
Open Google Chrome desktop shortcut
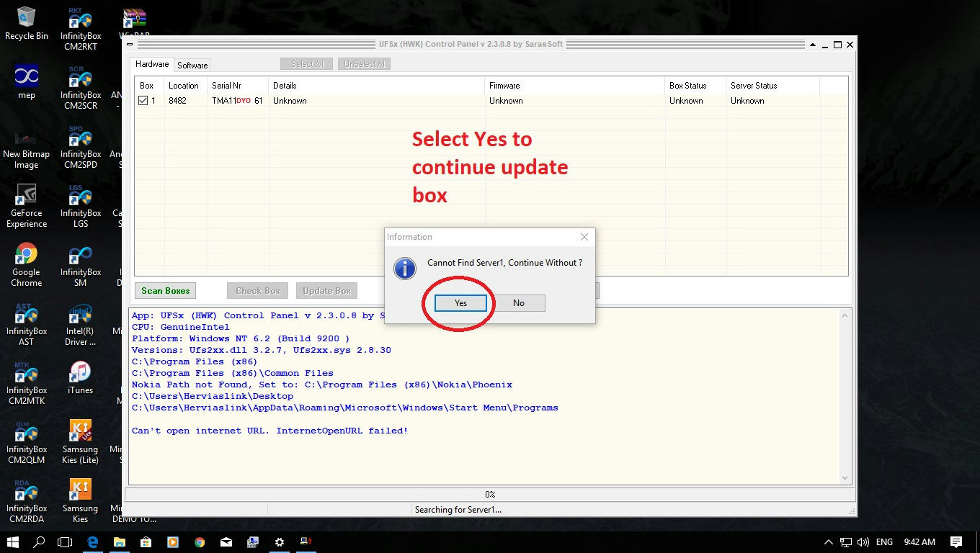click(x=27, y=265)
